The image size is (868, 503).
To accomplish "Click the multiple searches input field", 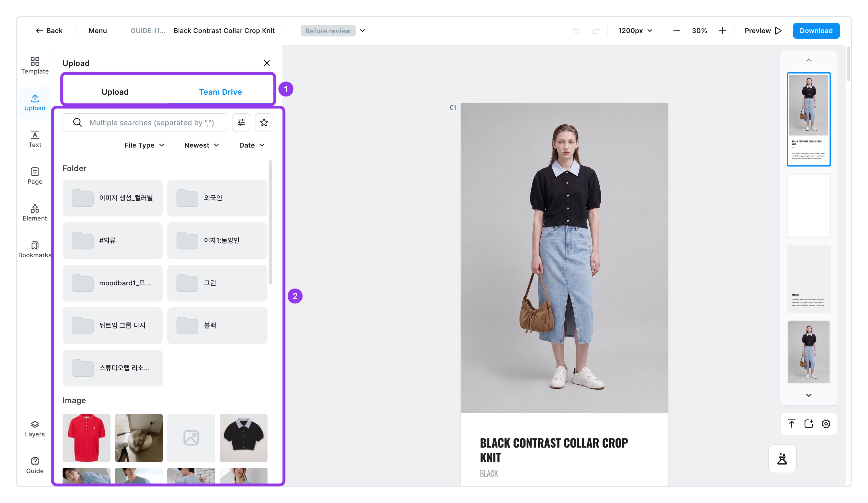I will (145, 122).
